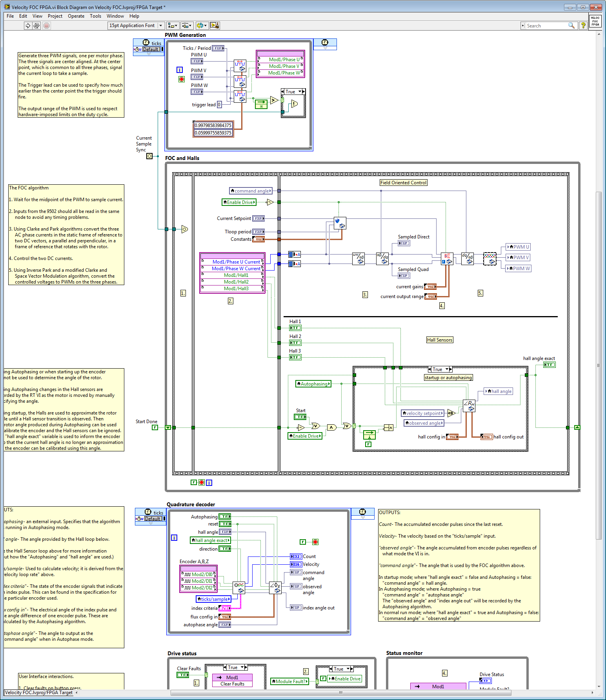Open the Align Objects dropdown
This screenshot has height=700, width=606.
[173, 25]
